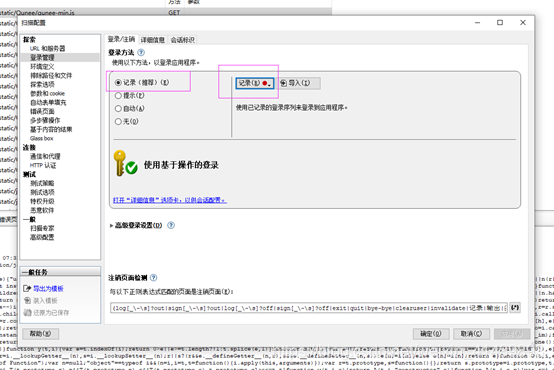Select 探索选项 in the tree
Viewport: 554px width, 370px height.
(42, 84)
